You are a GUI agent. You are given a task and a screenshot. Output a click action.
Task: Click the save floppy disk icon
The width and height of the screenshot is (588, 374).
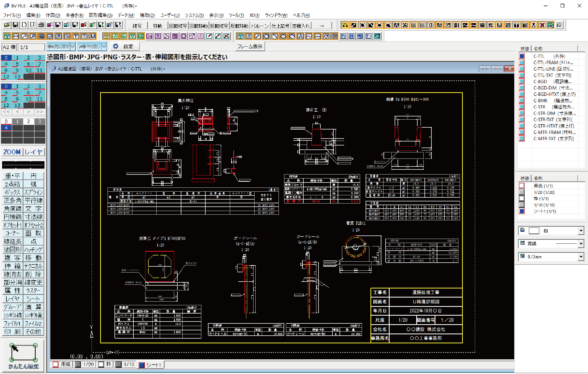[x=16, y=25]
